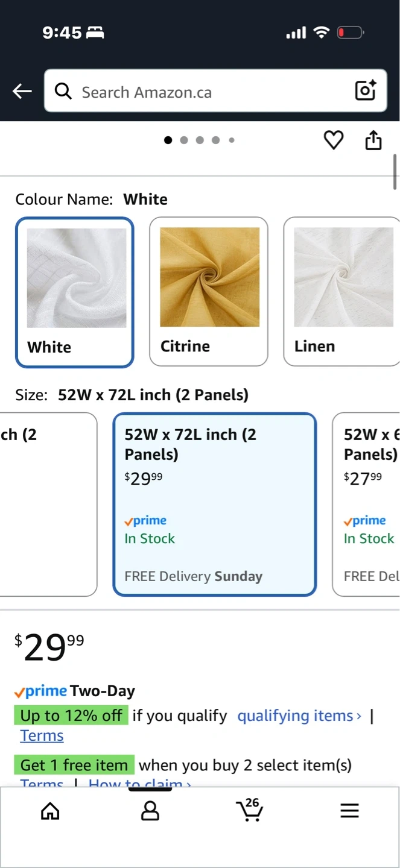This screenshot has width=400, height=868.
Task: Tap the back arrow icon
Action: pyautogui.click(x=22, y=91)
